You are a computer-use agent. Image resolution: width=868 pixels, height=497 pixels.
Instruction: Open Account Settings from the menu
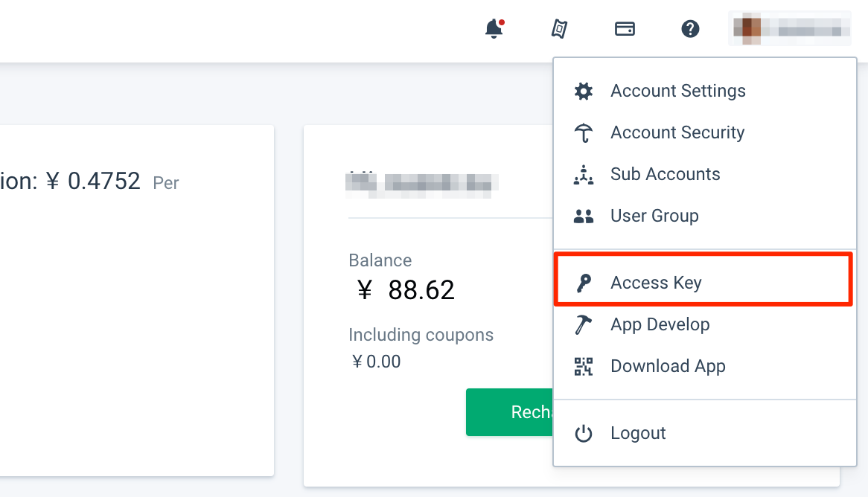tap(677, 90)
